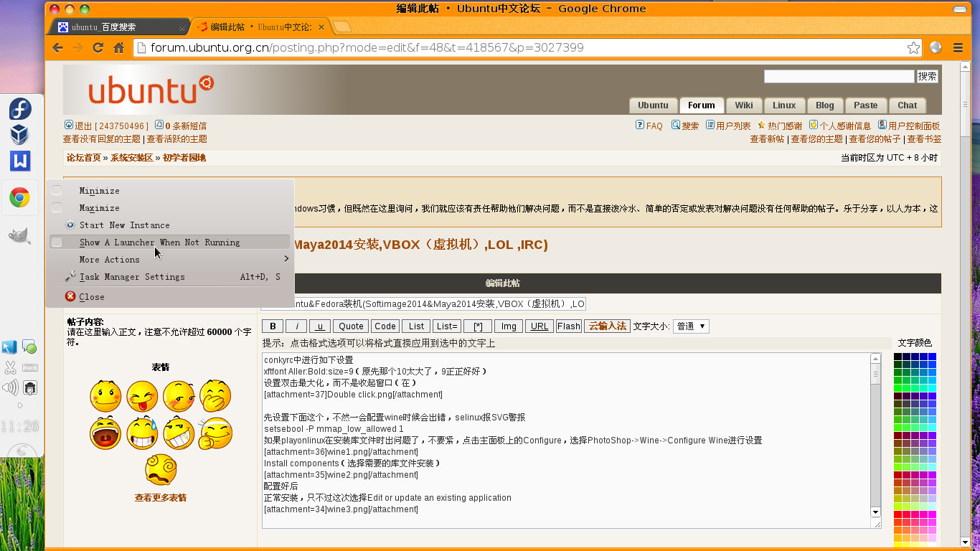Switch to the ubuntu Baidu search tab
980x551 pixels.
(x=119, y=27)
